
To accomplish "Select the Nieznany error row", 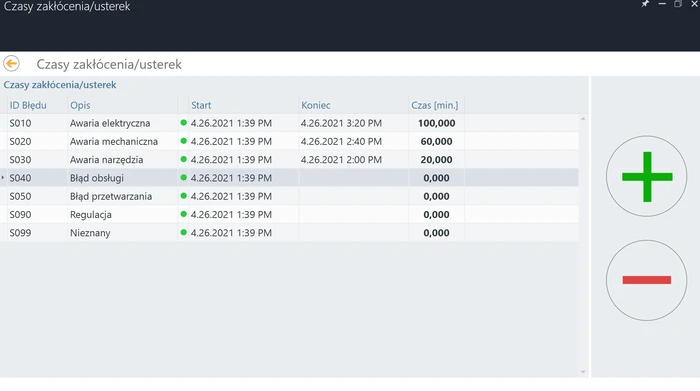I will pyautogui.click(x=289, y=233).
